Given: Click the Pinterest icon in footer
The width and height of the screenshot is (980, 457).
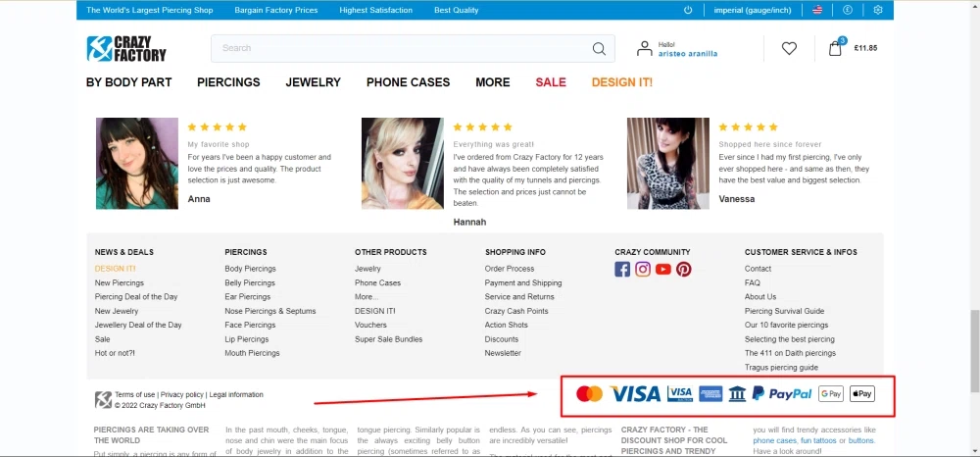Looking at the screenshot, I should pos(683,270).
